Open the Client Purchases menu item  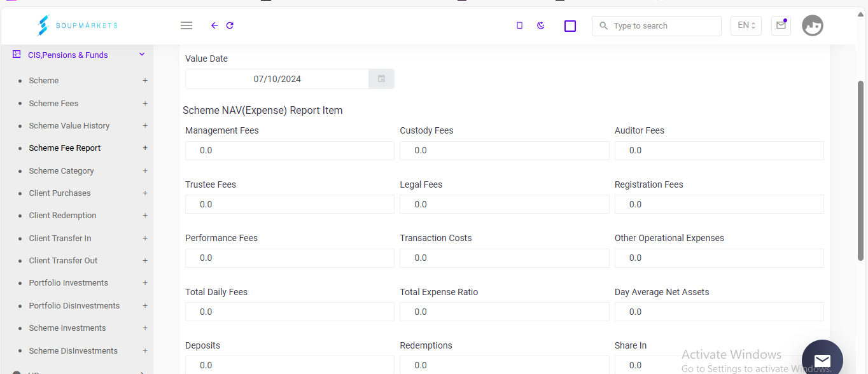click(60, 193)
